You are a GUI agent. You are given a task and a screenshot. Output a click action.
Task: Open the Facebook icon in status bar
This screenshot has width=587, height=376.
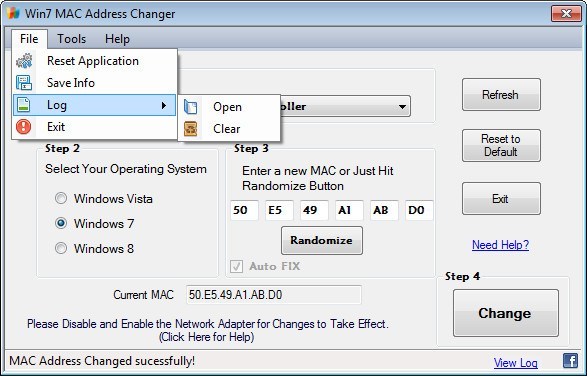click(x=570, y=361)
